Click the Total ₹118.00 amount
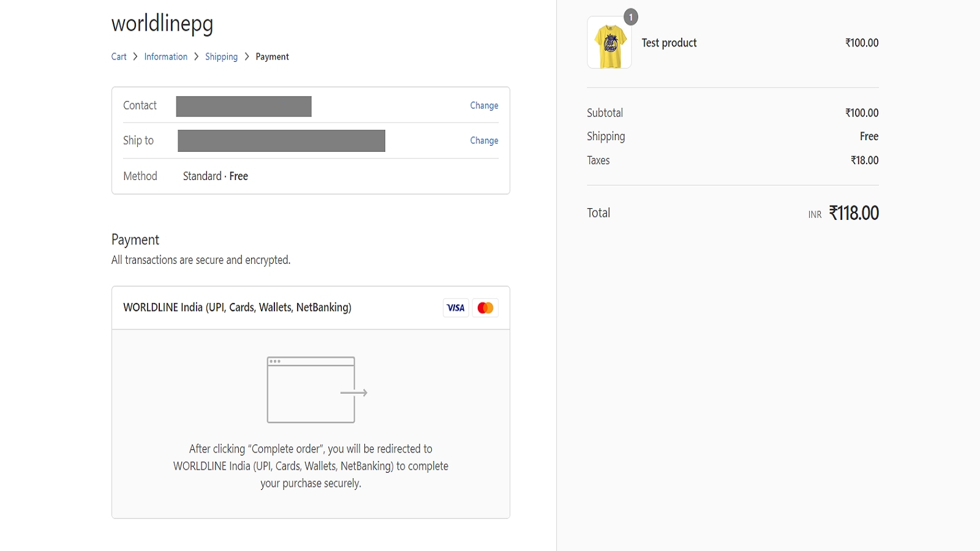The height and width of the screenshot is (551, 980). [x=854, y=213]
